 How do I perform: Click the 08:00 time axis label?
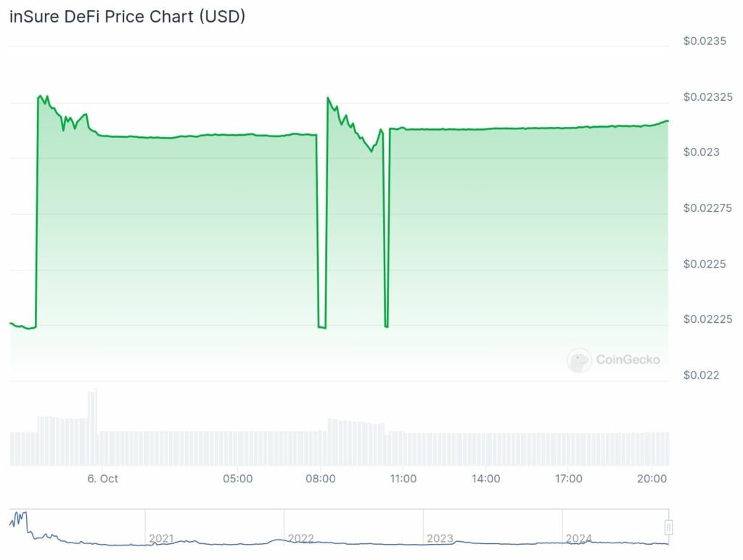click(321, 479)
